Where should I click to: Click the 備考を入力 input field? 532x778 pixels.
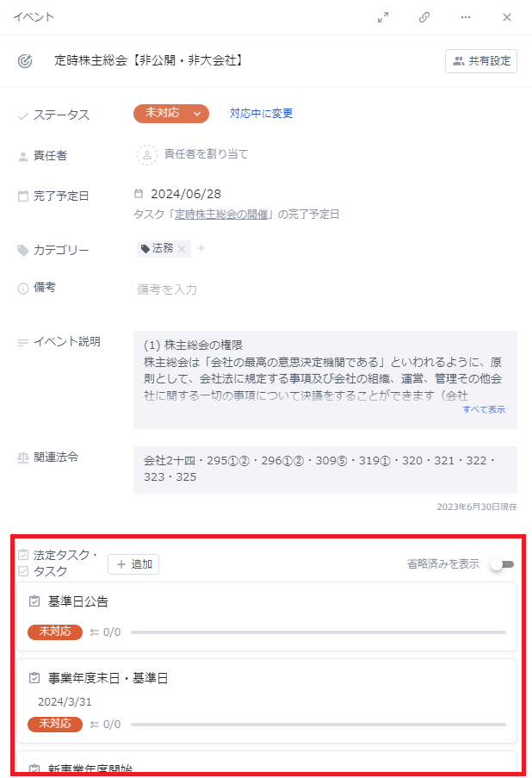coord(325,289)
